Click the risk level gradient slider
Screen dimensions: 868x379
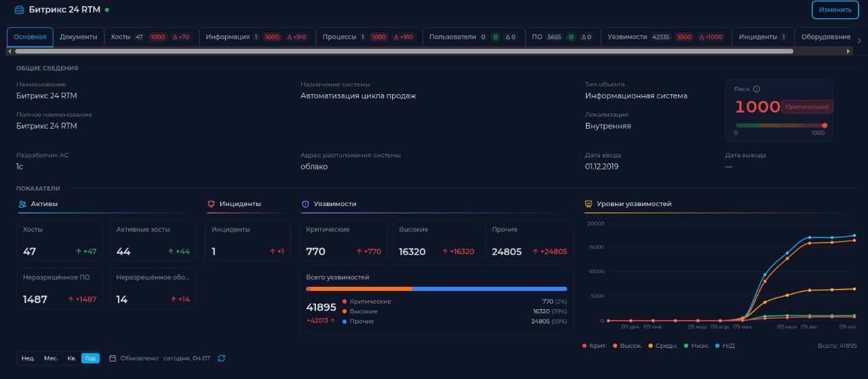click(780, 125)
